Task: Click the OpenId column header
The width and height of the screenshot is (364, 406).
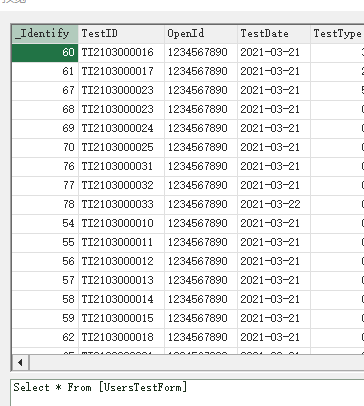Action: (x=201, y=34)
